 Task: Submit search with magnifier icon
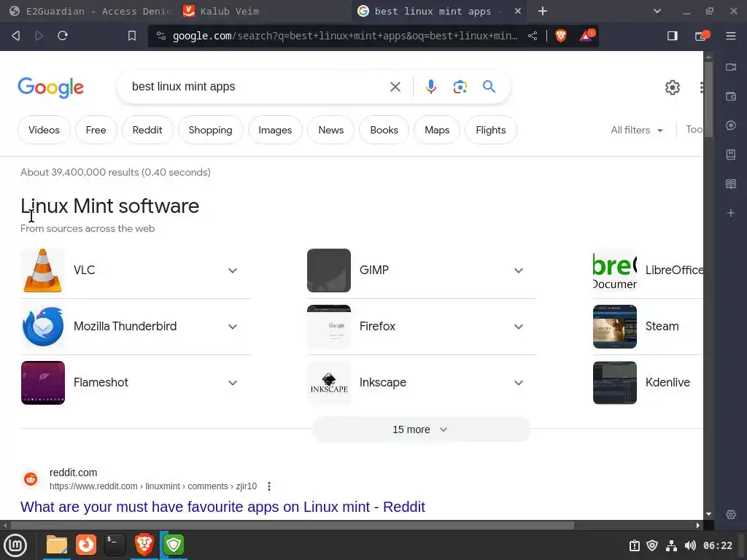pos(489,87)
